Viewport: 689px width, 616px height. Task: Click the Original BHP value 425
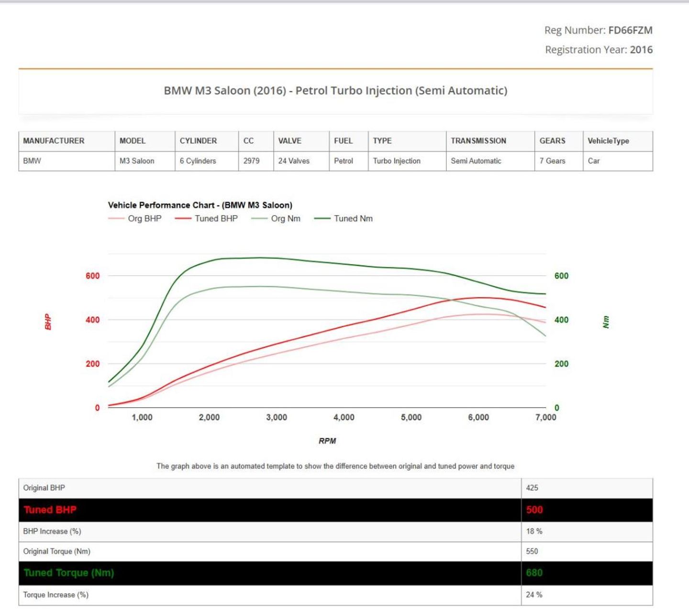532,488
